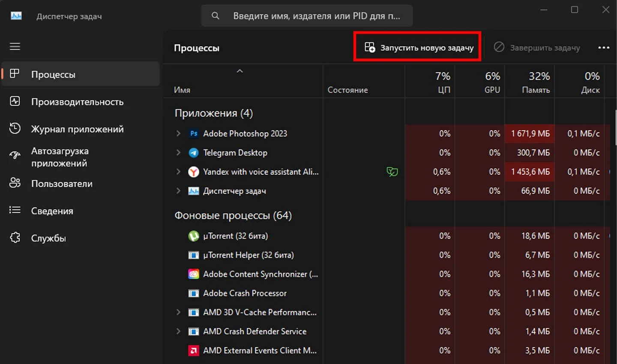Expand the Yandex browser process group

(x=178, y=172)
